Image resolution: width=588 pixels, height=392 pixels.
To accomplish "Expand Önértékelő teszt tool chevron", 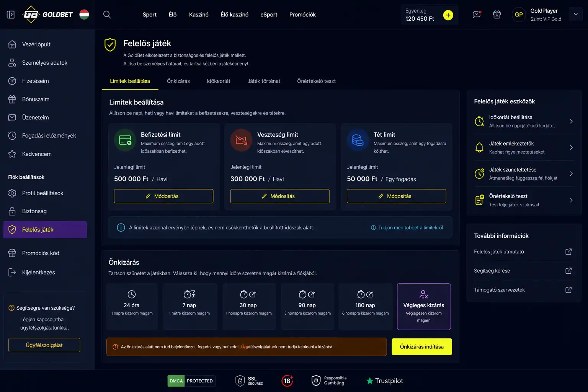I will coord(571,200).
